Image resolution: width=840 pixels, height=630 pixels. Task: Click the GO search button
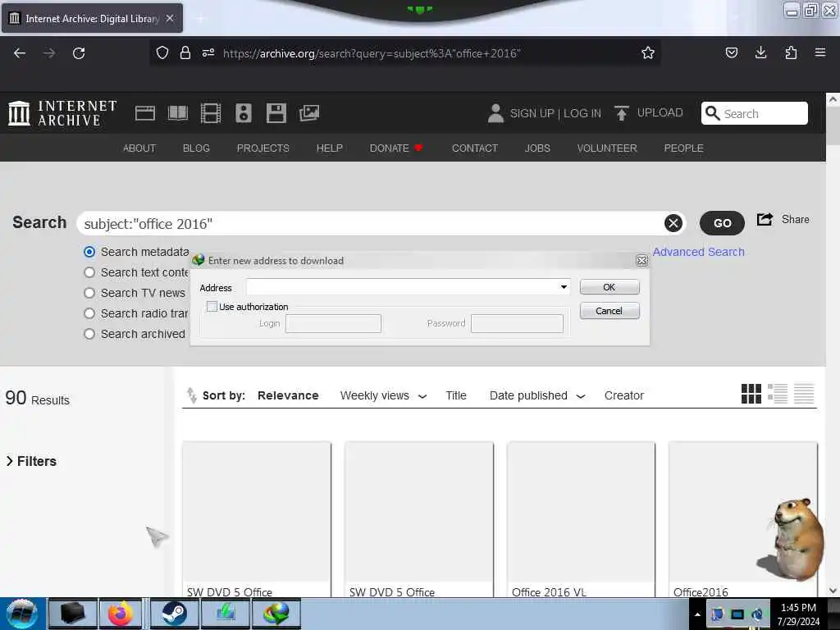coord(722,223)
